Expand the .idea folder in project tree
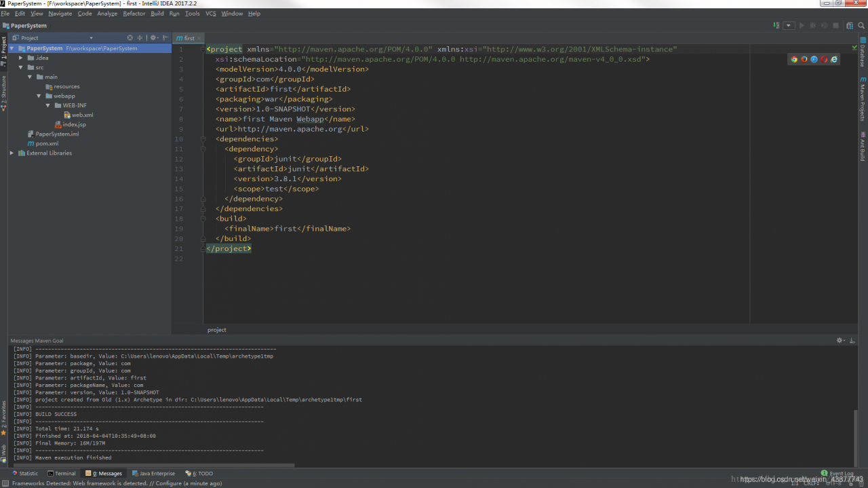 pyautogui.click(x=21, y=58)
